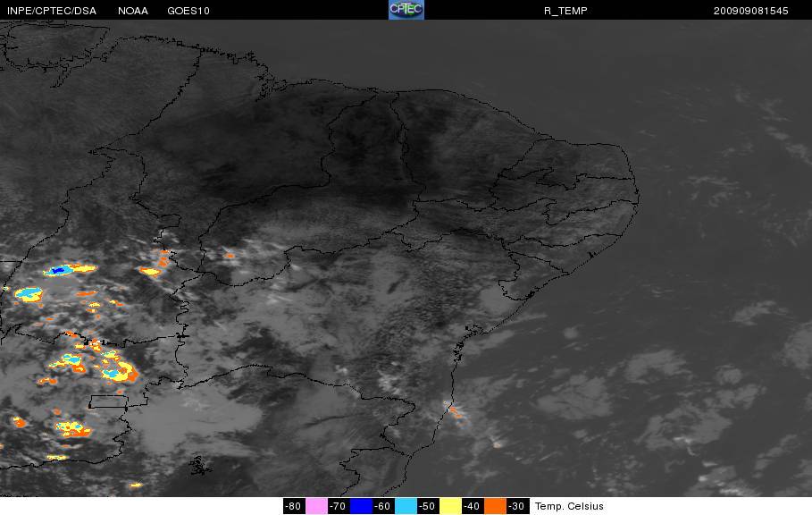The width and height of the screenshot is (812, 515).
Task: Click the -80 legend value
Action: coord(294,506)
